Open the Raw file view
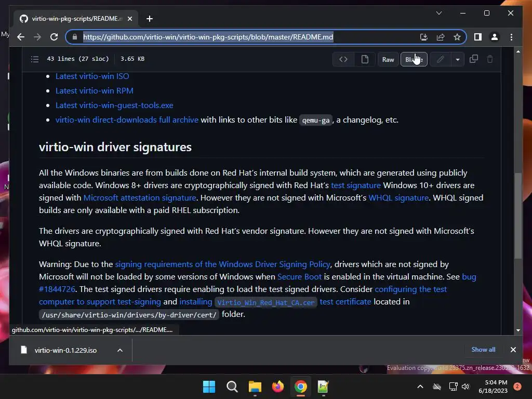The image size is (532, 399). (x=388, y=59)
